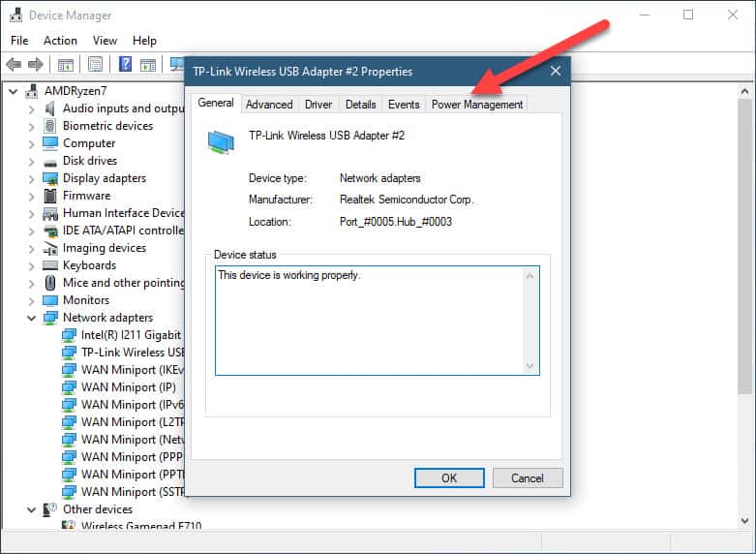
Task: Click the AMDRyzen7 computer root icon
Action: pyautogui.click(x=32, y=91)
